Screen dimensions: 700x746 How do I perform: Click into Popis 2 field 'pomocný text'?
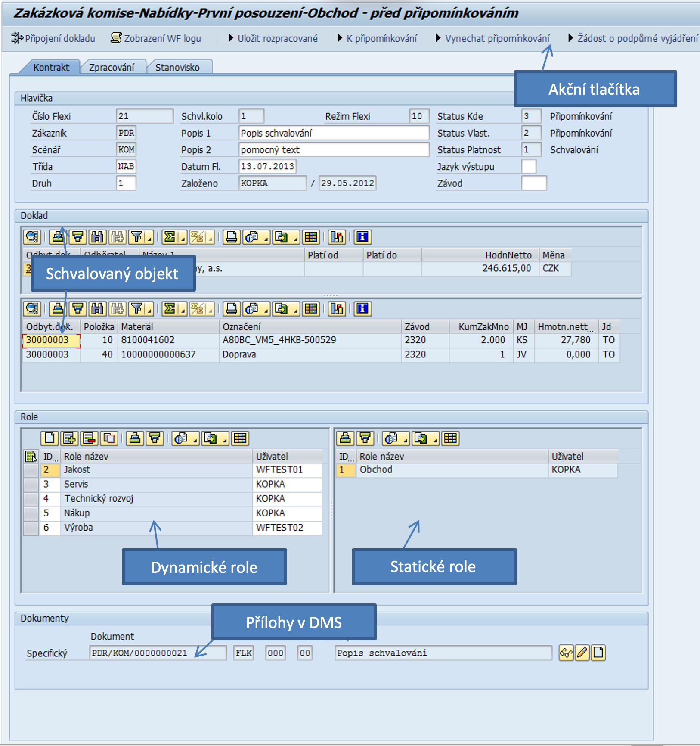tap(334, 150)
